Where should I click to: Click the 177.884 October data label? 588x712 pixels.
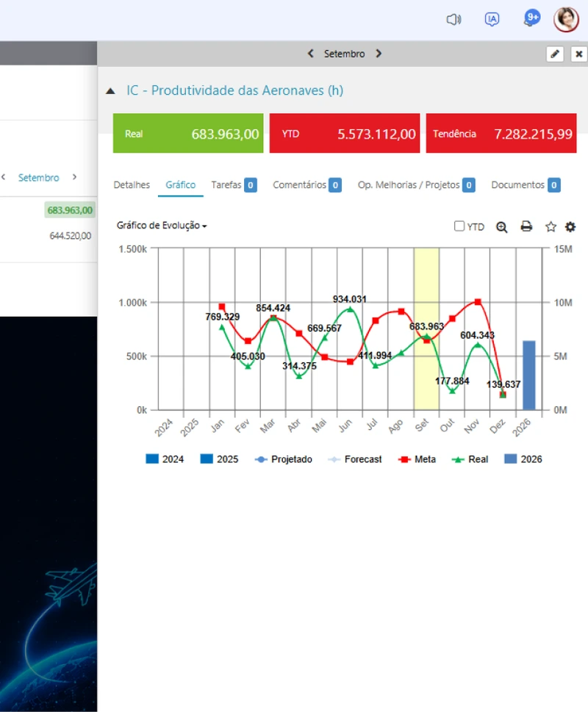coord(452,381)
